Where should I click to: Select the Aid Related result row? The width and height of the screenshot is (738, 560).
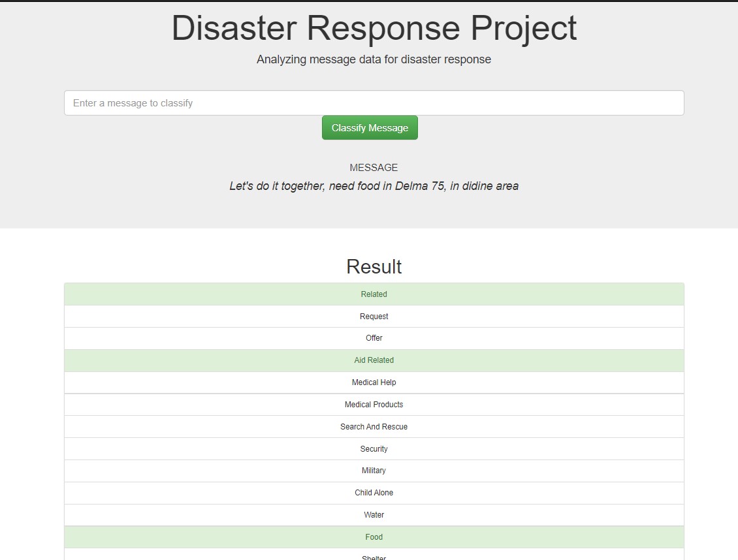[374, 360]
